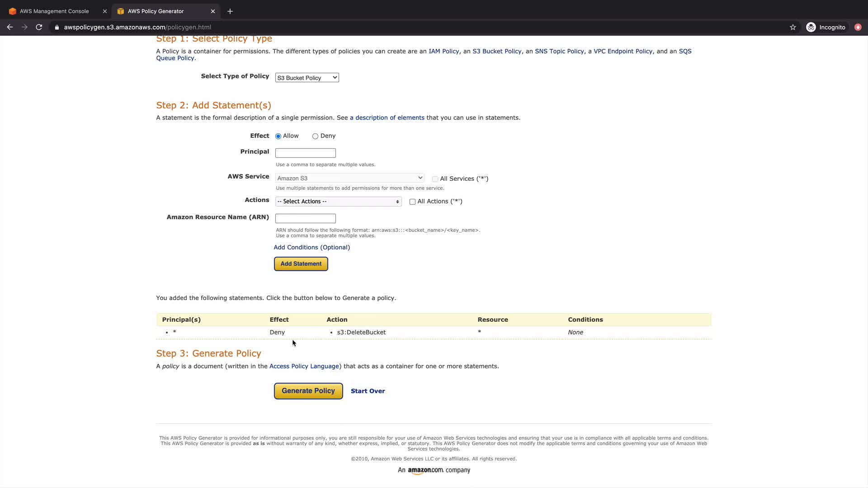Click the red extension icon in the toolbar

[858, 27]
